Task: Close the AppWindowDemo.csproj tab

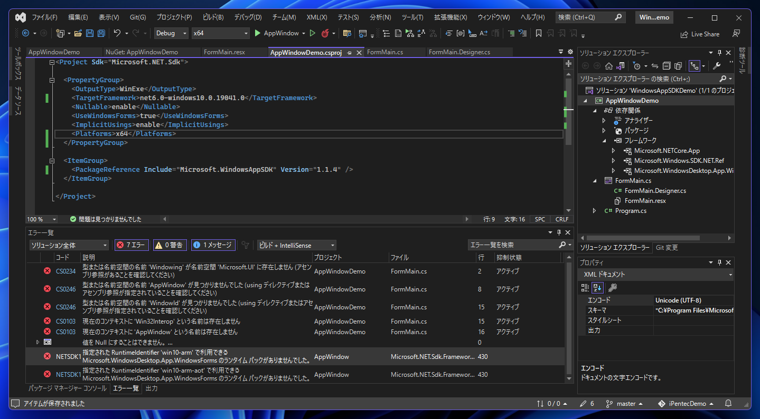Action: pos(359,53)
